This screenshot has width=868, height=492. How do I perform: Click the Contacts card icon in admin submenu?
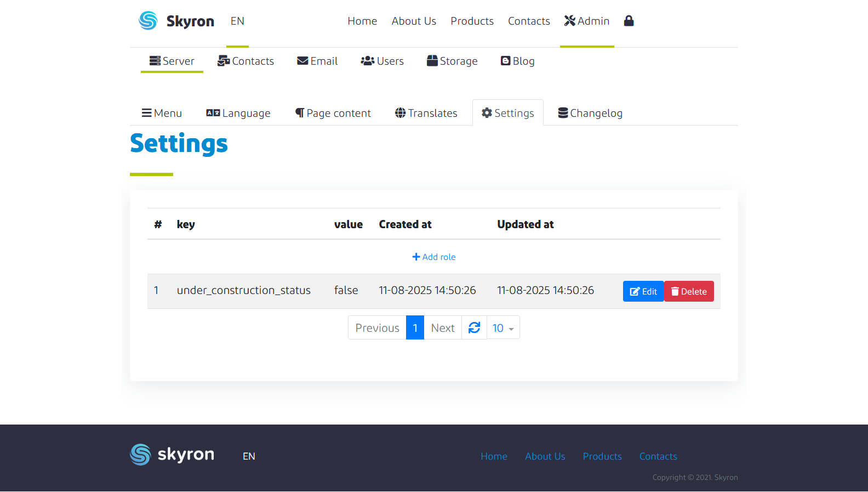224,61
